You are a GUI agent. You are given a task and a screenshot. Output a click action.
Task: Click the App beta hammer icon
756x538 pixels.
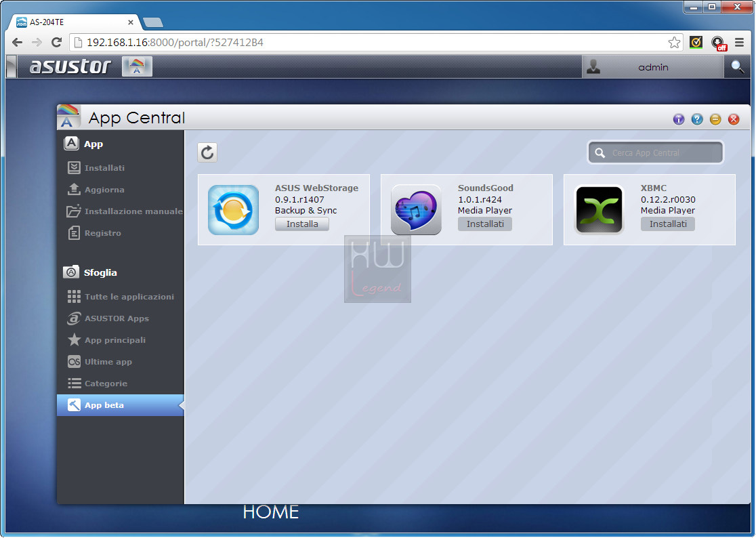pyautogui.click(x=74, y=405)
